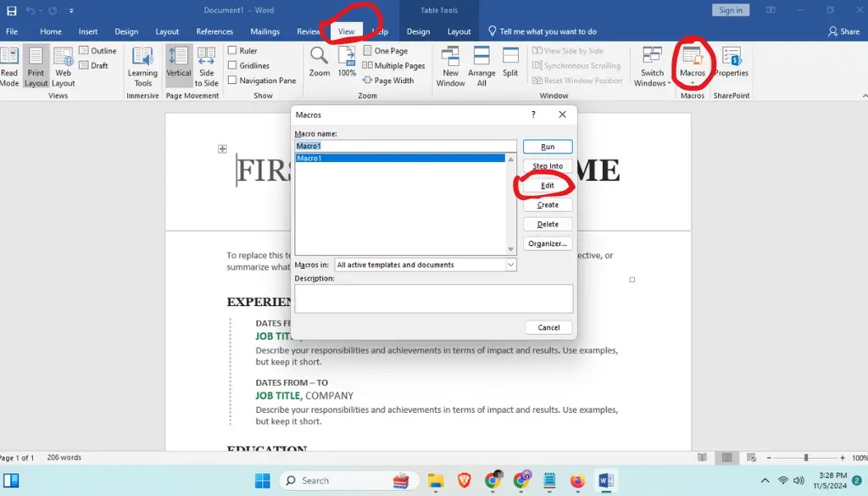The image size is (868, 496).
Task: Open the Home tab
Action: tap(51, 31)
